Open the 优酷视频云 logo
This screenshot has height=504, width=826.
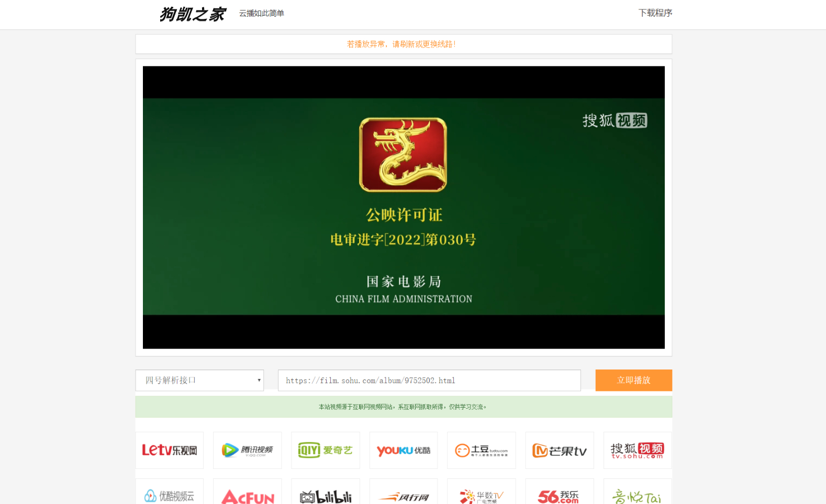click(x=170, y=492)
